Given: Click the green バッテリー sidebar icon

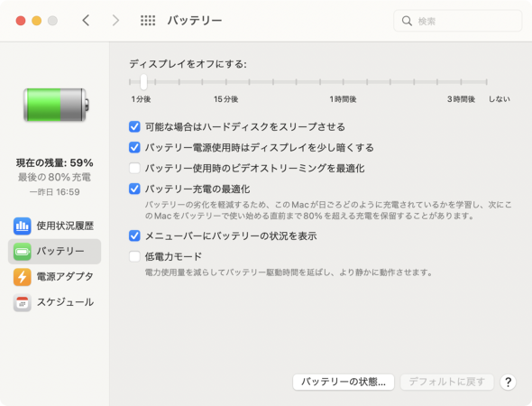Looking at the screenshot, I should tap(23, 252).
